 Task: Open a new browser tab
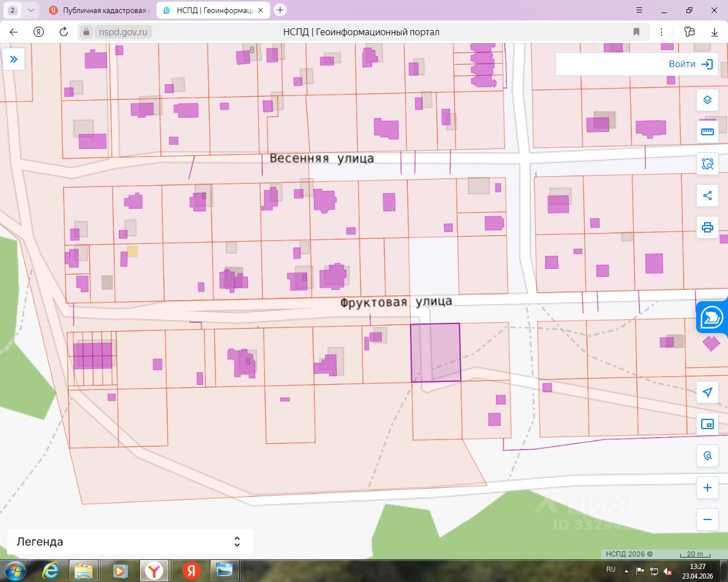[280, 10]
